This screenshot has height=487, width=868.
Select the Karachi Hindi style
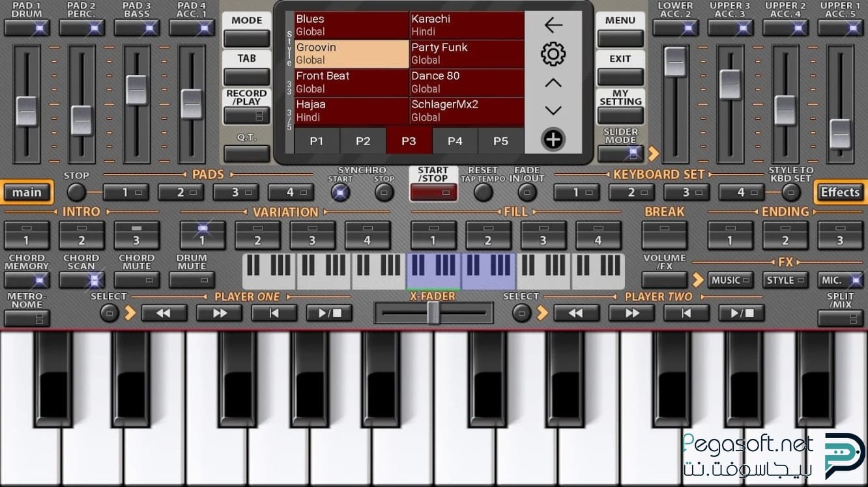pyautogui.click(x=467, y=25)
